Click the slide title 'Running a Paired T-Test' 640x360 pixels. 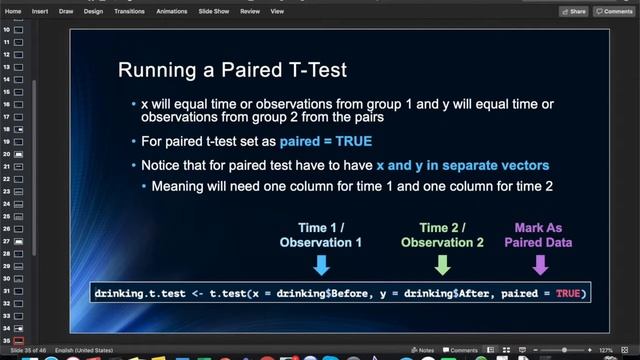click(x=232, y=70)
